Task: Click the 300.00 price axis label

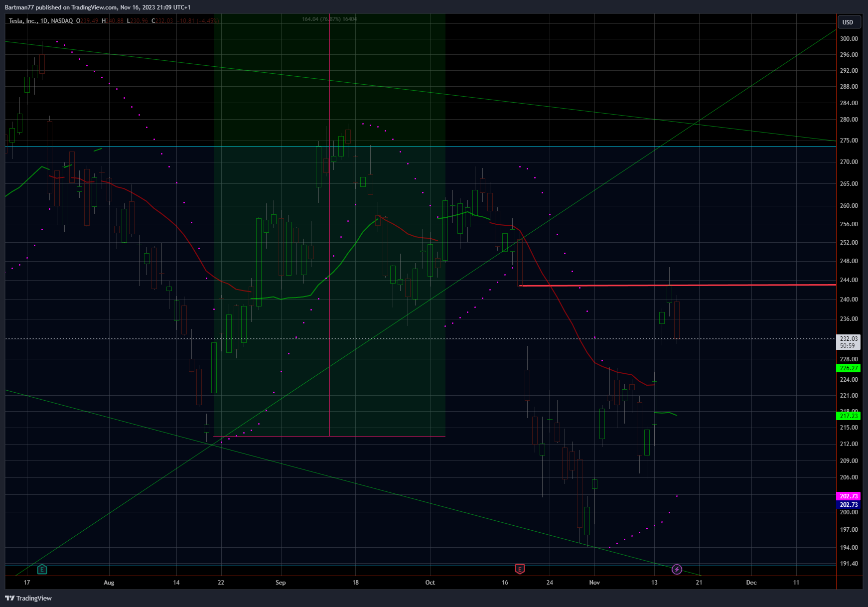Action: (x=849, y=39)
